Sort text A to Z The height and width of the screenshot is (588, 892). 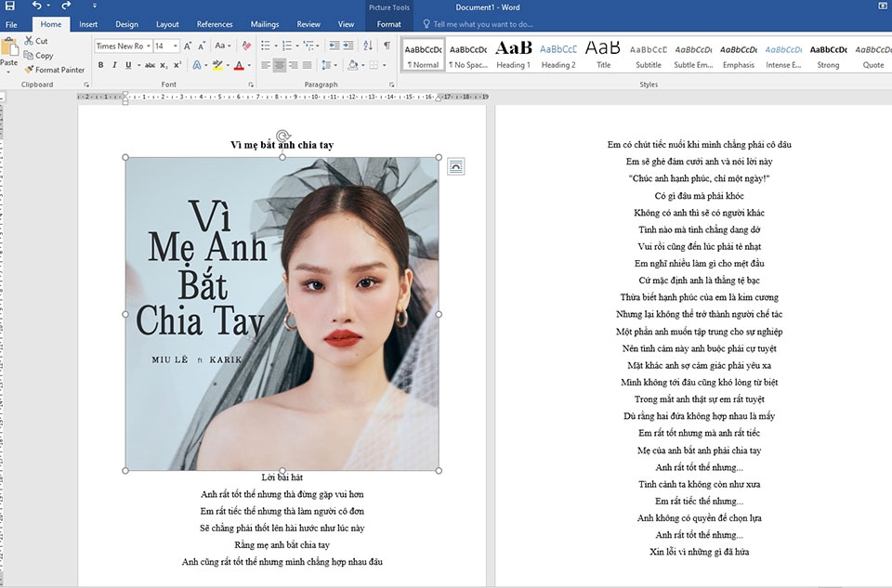coord(368,46)
